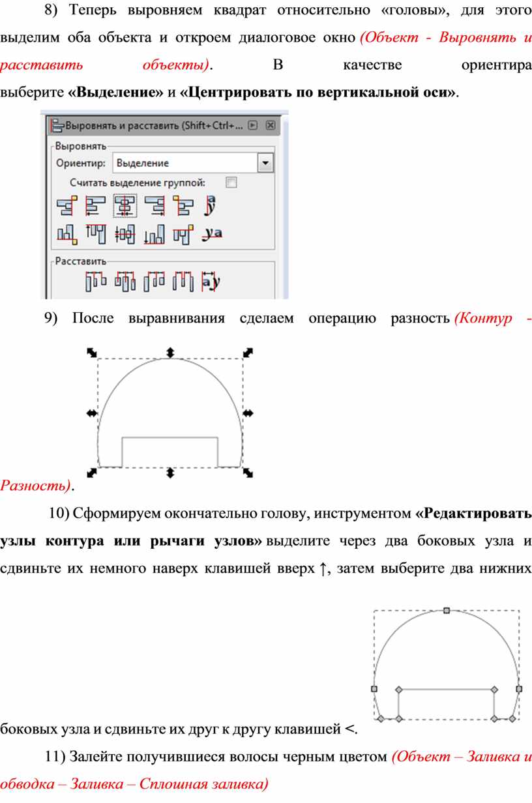Image resolution: width=532 pixels, height=803 pixels.
Task: Click the 'Ориентир:' label
Action: 81,163
